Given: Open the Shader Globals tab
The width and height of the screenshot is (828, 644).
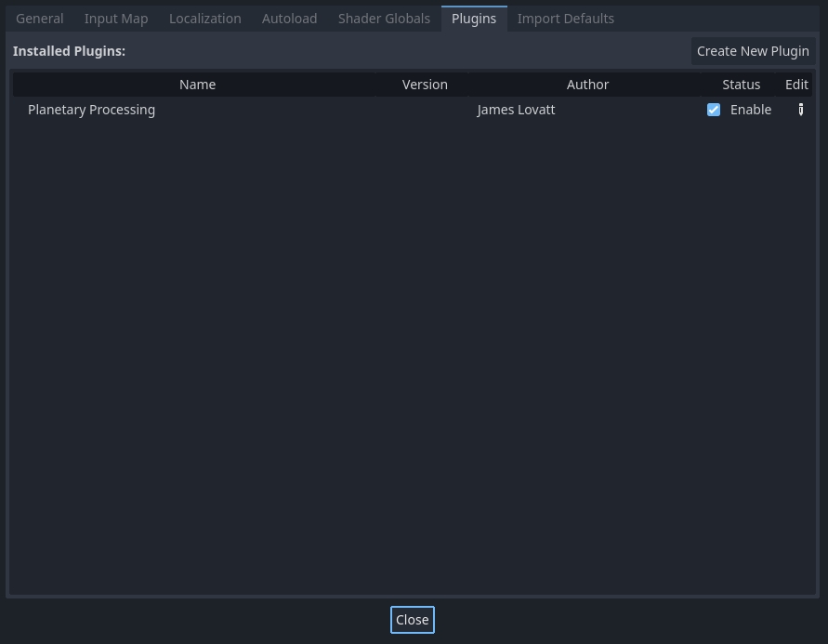Looking at the screenshot, I should 384,19.
